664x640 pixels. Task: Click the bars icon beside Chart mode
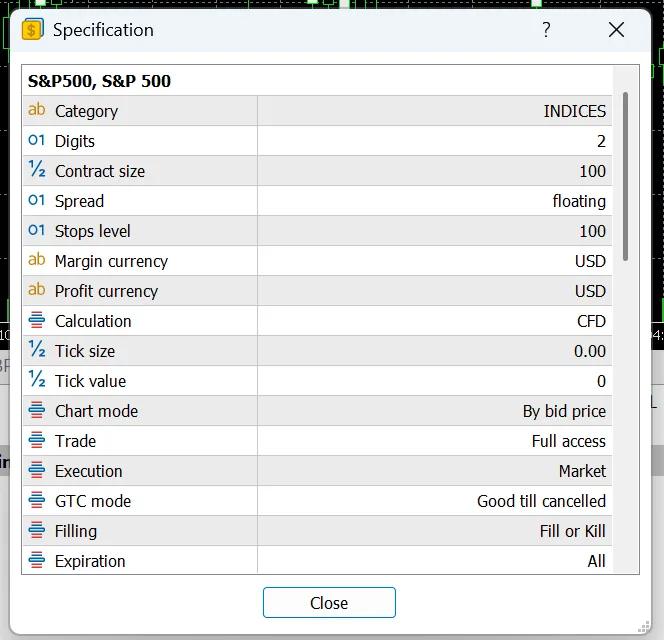(36, 410)
